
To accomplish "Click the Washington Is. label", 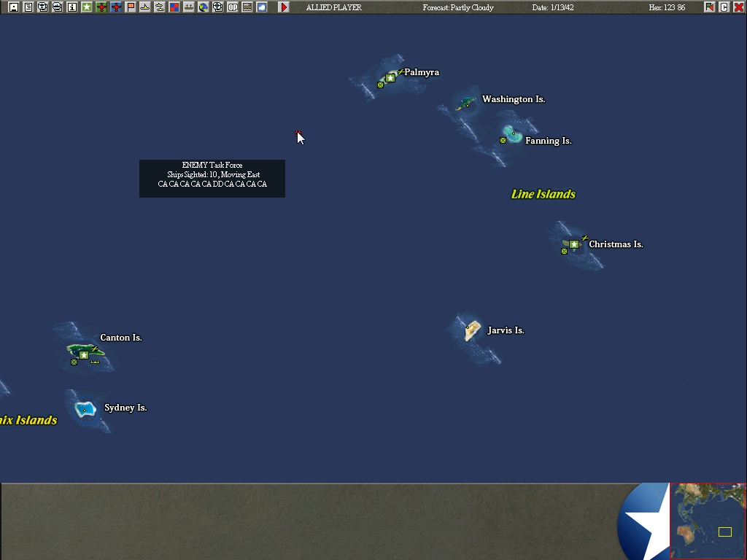I will [514, 99].
